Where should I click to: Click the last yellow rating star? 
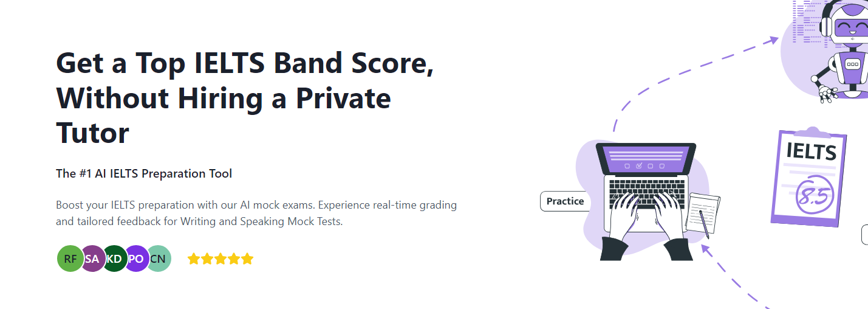tap(247, 259)
